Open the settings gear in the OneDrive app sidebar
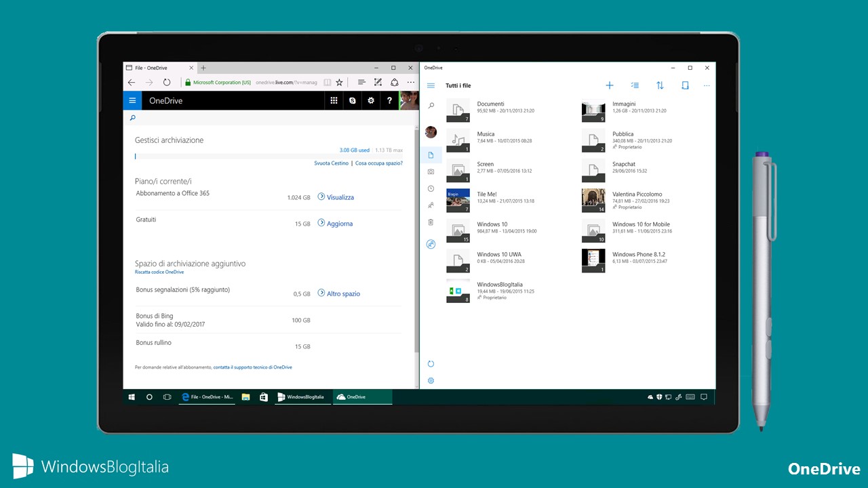The width and height of the screenshot is (868, 488). click(431, 381)
